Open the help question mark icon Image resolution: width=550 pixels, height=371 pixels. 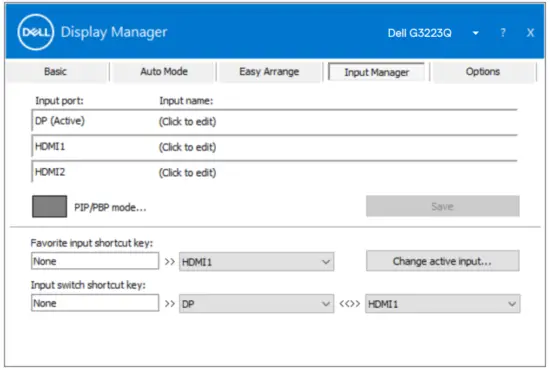click(x=503, y=33)
